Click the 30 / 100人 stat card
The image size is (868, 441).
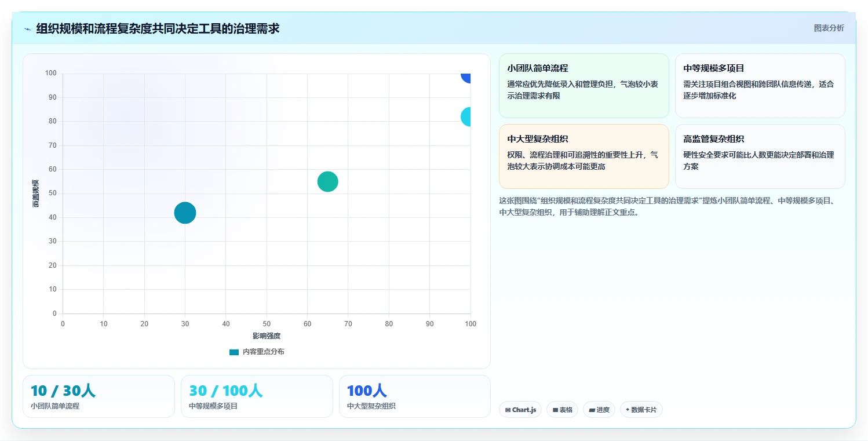pos(257,396)
